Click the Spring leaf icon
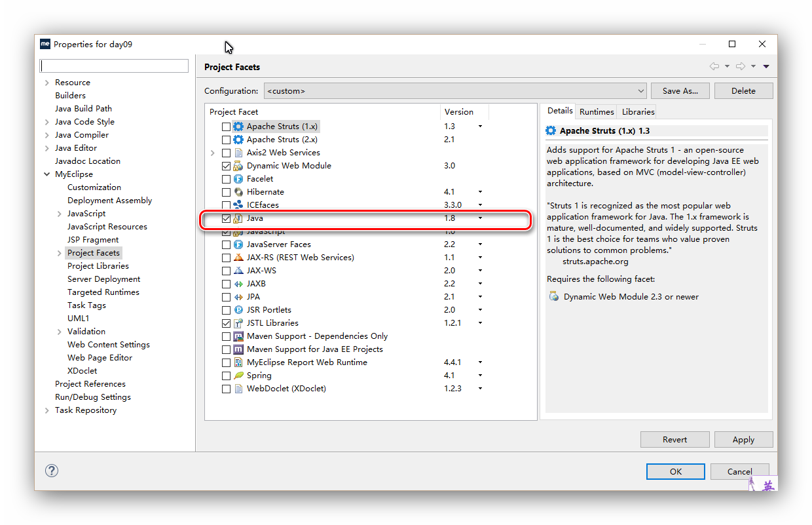 [x=238, y=376]
